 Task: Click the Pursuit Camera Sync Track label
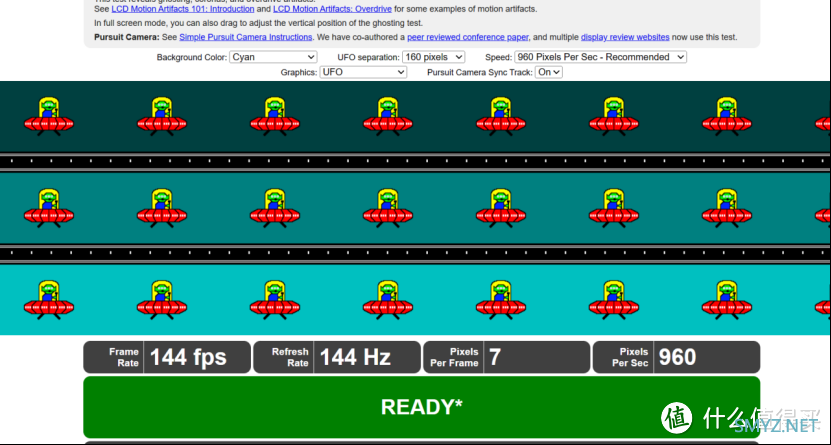480,73
